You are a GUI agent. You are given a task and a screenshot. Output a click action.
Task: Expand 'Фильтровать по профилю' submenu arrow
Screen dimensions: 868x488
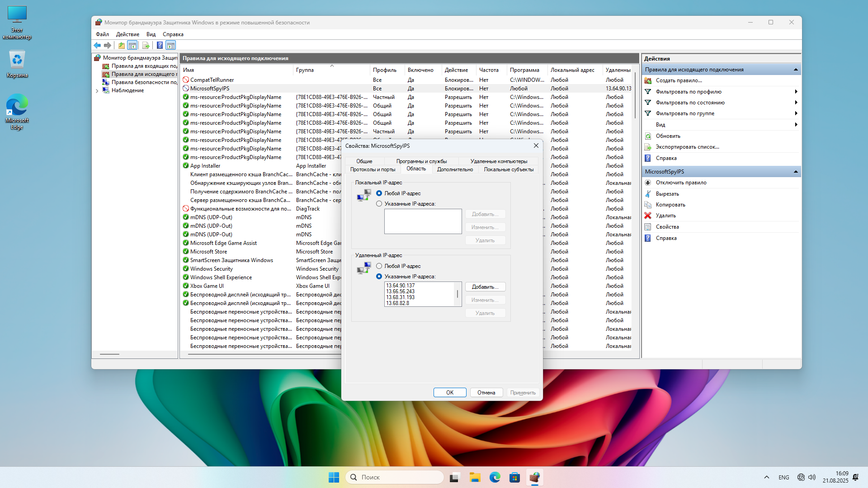pyautogui.click(x=796, y=92)
